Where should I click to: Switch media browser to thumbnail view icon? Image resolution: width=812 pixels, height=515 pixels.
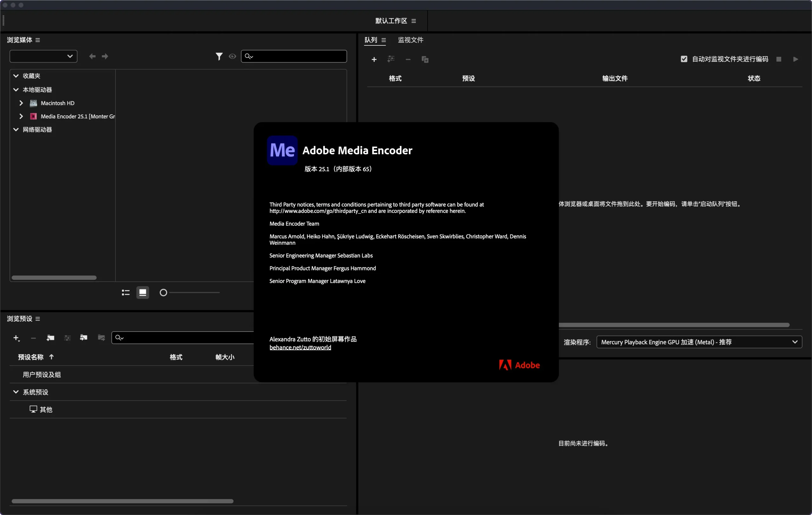coord(143,293)
